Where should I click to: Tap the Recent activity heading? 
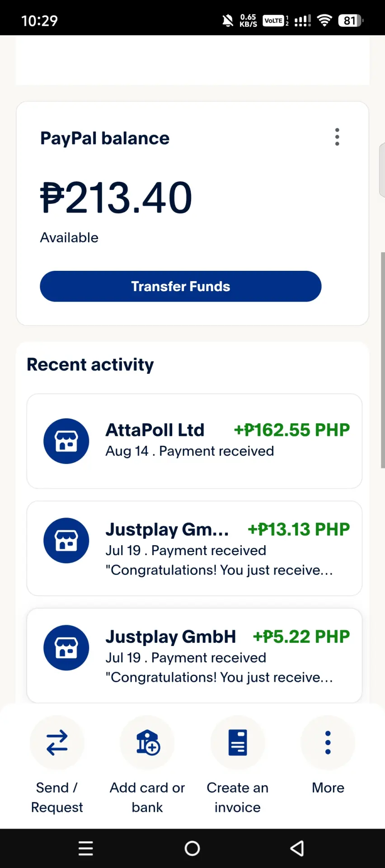pos(90,364)
